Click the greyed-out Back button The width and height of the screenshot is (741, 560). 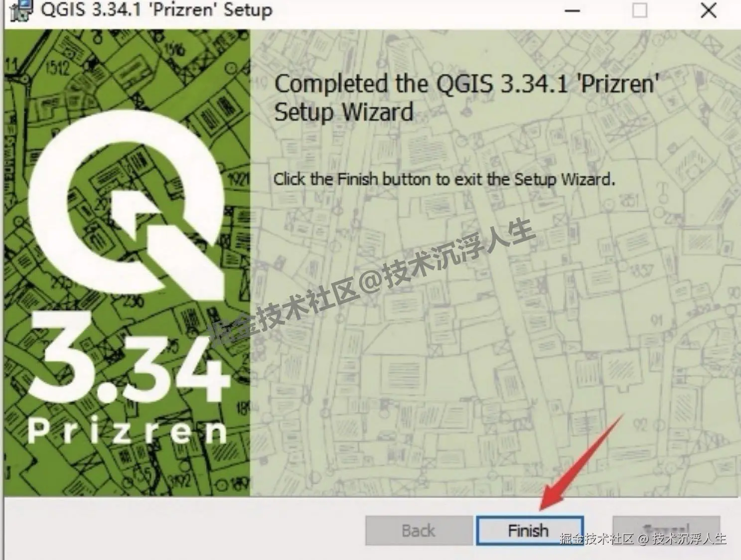419,531
